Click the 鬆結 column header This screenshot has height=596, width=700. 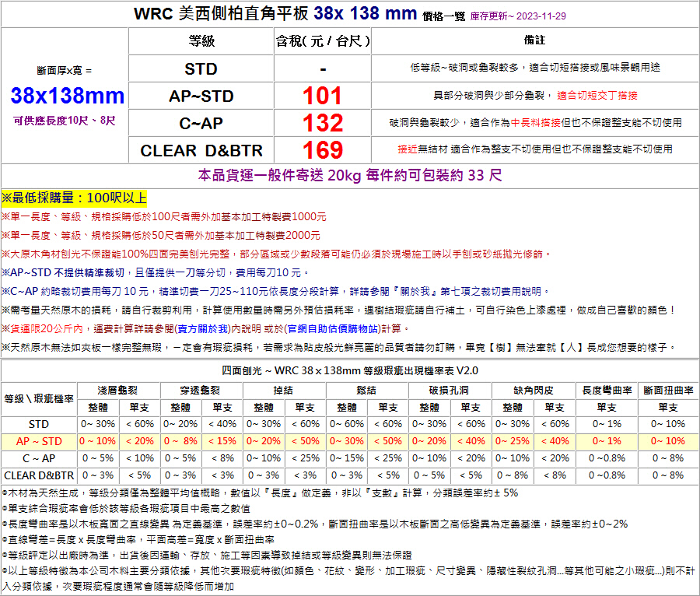point(366,390)
